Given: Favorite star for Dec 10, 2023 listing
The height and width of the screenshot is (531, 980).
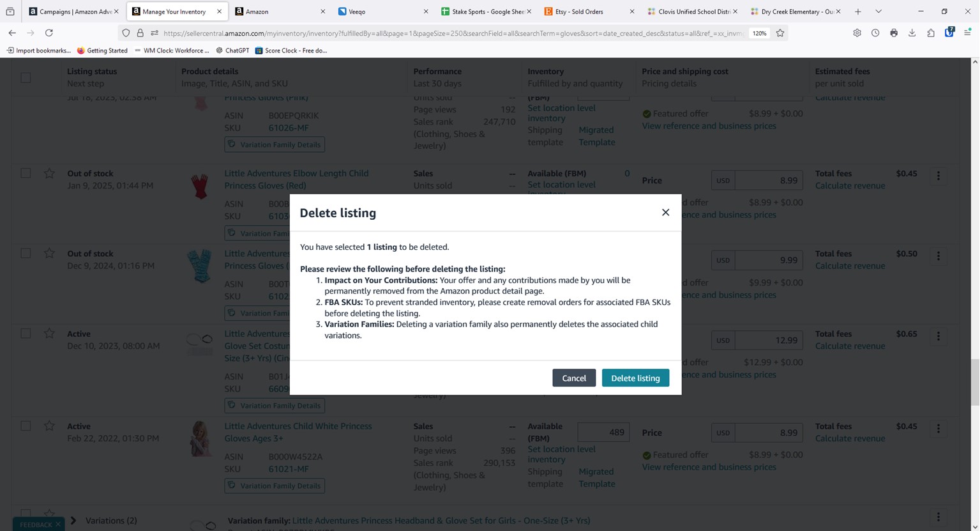Looking at the screenshot, I should [49, 334].
